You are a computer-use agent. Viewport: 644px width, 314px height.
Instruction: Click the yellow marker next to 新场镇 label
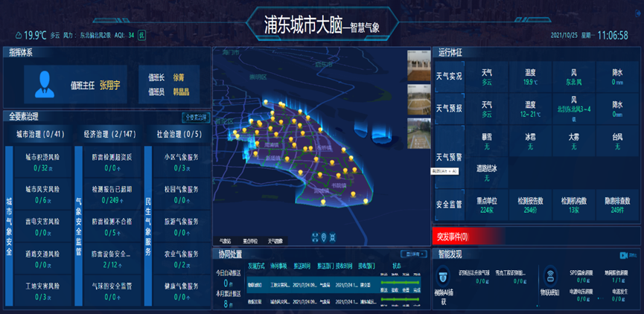(287, 158)
